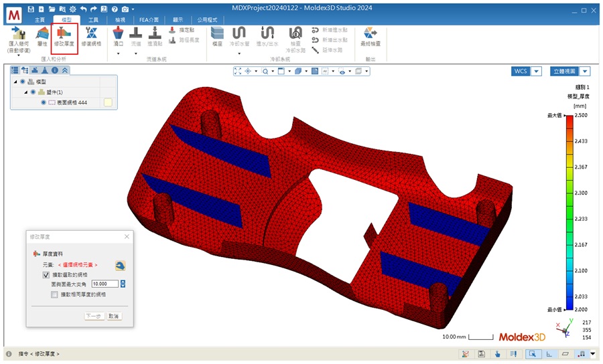Click the 取消 button in dialog
The image size is (603, 364).
click(114, 316)
